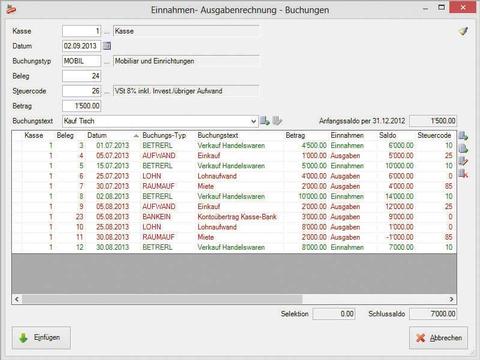Click the horizontal scrollbar thumb under the table
The image size is (480, 360).
click(162, 299)
